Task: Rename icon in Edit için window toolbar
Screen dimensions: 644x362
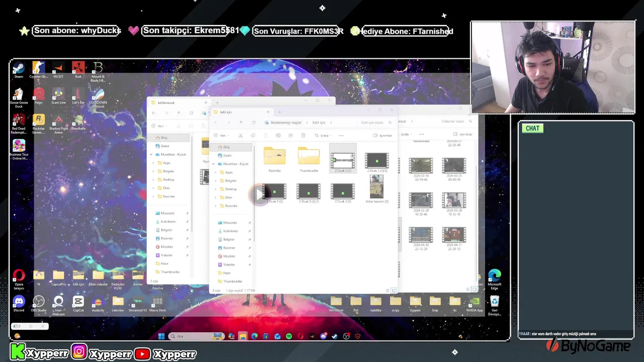Action: 278,135
